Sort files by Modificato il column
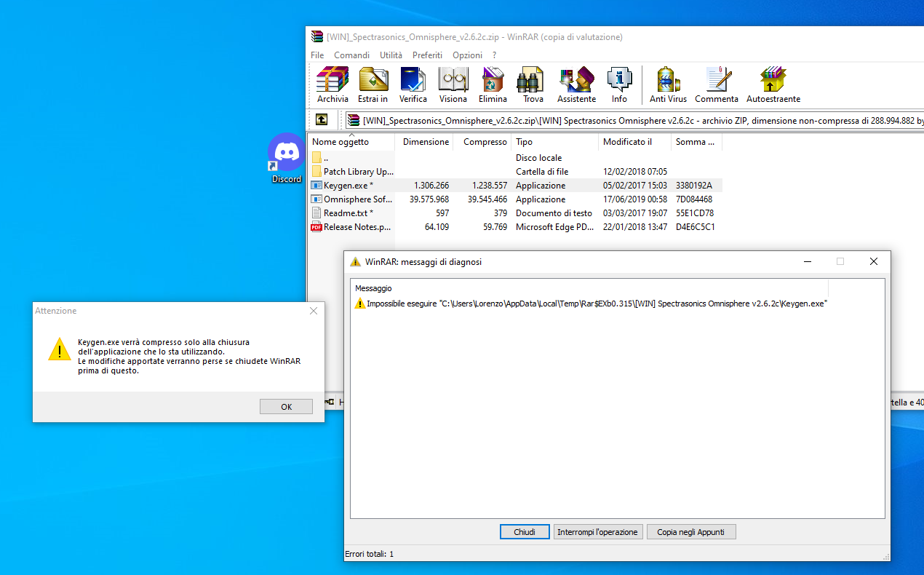The height and width of the screenshot is (575, 924). [x=635, y=142]
